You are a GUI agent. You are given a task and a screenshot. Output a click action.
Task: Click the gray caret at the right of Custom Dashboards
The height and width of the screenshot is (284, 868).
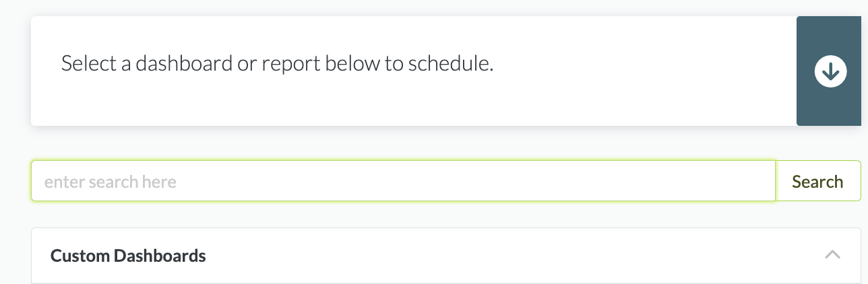(x=832, y=255)
